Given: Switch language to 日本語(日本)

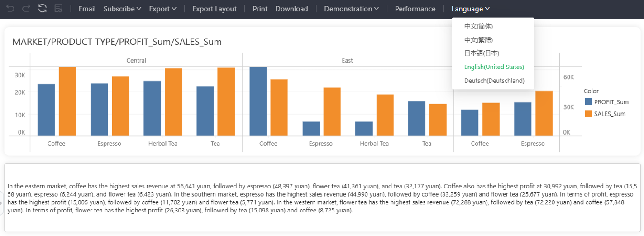Looking at the screenshot, I should 482,53.
